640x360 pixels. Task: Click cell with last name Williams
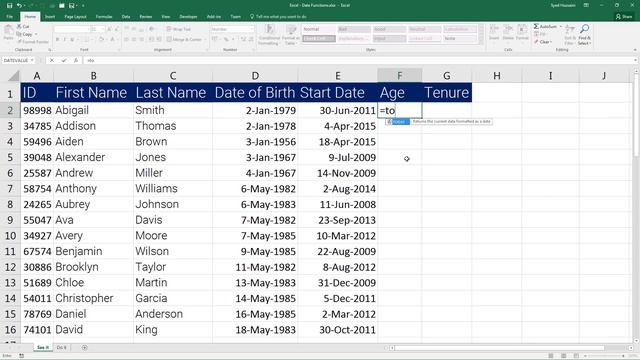[x=173, y=189]
